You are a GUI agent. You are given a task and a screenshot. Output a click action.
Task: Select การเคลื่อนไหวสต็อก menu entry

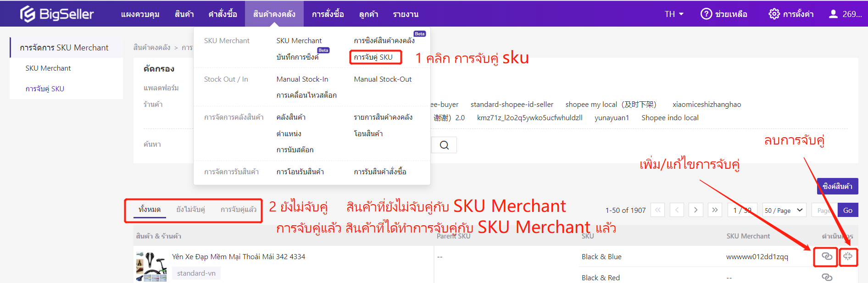tap(306, 95)
